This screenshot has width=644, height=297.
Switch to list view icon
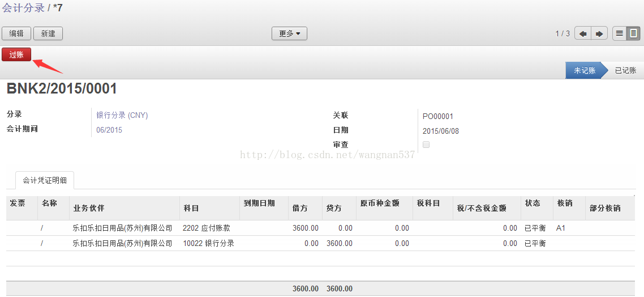[x=619, y=34]
